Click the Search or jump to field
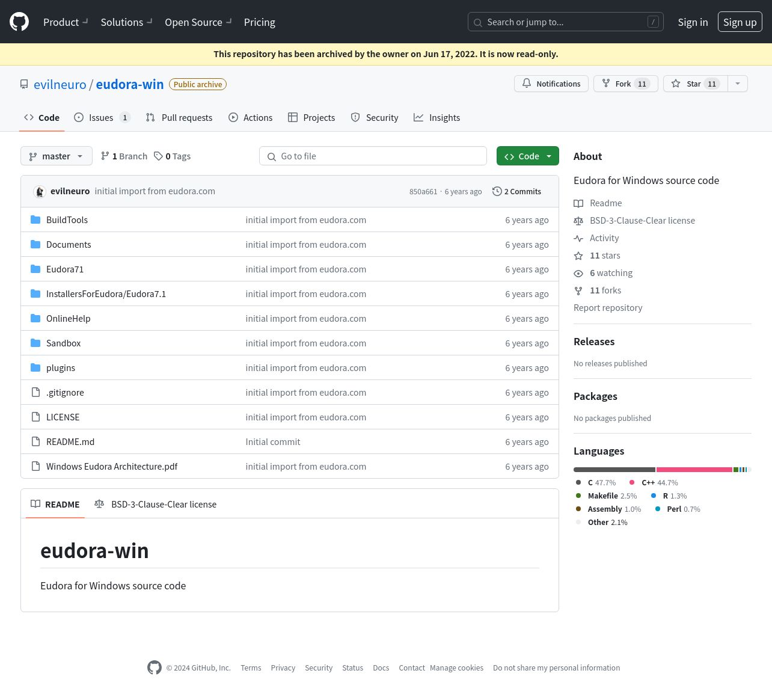The width and height of the screenshot is (772, 700). click(x=566, y=22)
